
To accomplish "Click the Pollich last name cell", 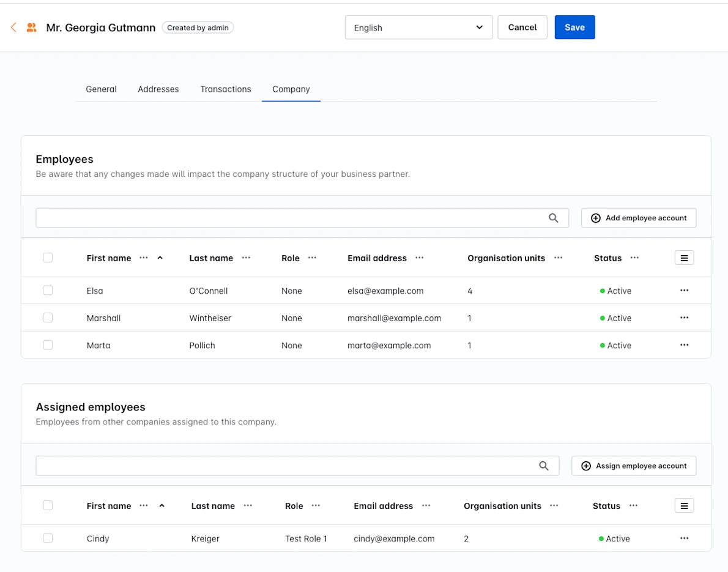I will 202,346.
